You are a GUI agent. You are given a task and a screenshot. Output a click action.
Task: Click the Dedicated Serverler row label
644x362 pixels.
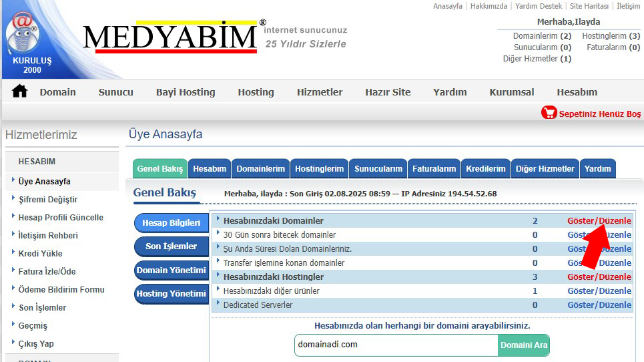click(x=258, y=305)
